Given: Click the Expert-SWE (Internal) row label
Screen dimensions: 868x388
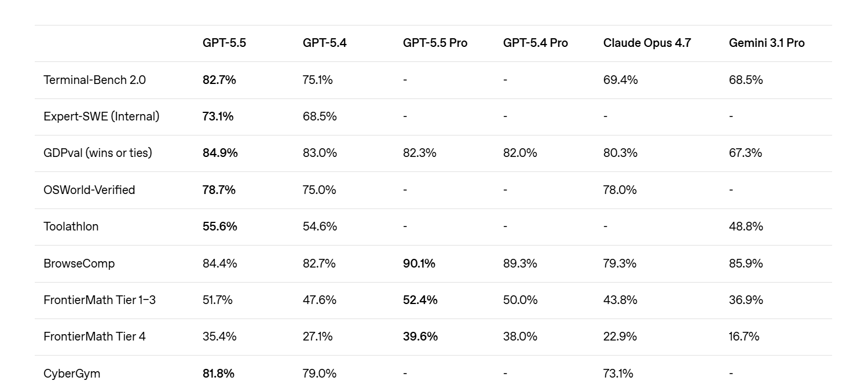Looking at the screenshot, I should (101, 116).
